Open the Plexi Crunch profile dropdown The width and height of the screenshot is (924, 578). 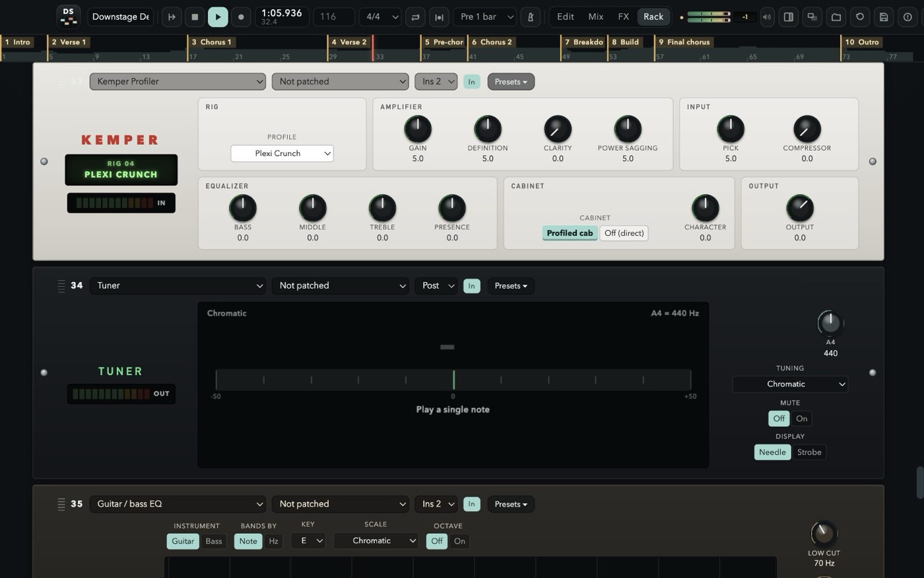282,153
